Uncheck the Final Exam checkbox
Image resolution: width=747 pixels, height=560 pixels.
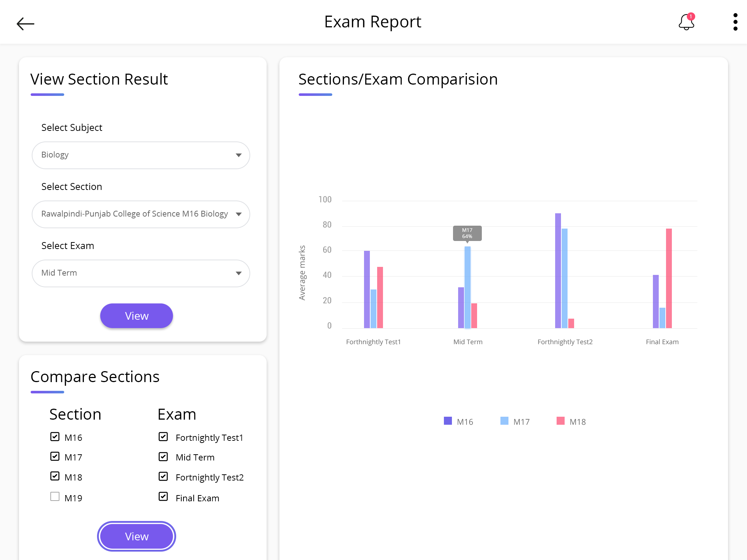[x=163, y=497]
